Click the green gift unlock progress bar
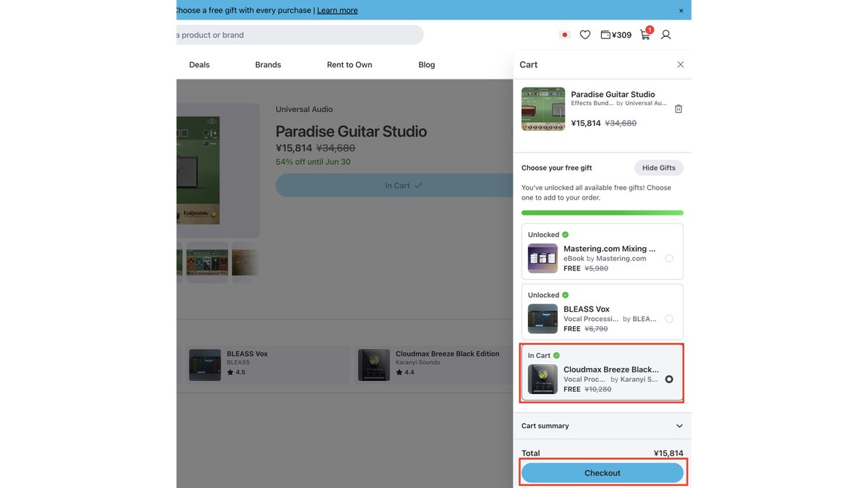This screenshot has height=488, width=868. click(x=603, y=213)
